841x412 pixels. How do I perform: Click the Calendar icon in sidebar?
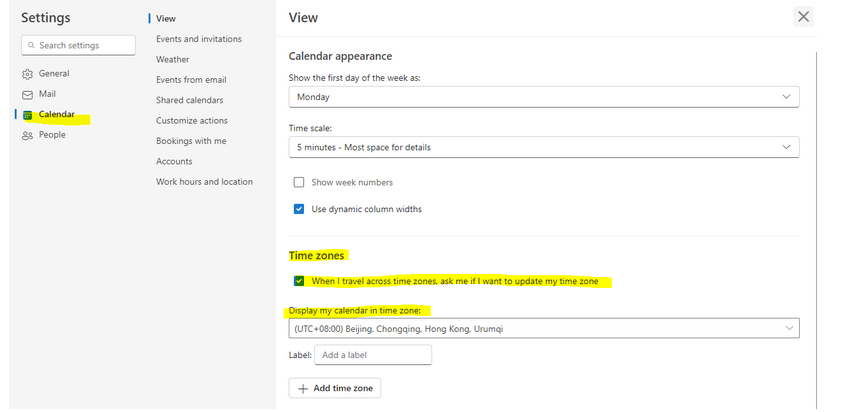(x=28, y=115)
